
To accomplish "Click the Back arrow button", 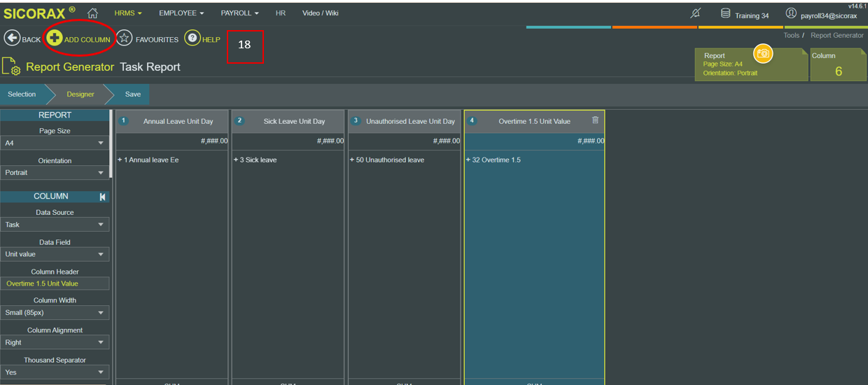I will pos(11,38).
